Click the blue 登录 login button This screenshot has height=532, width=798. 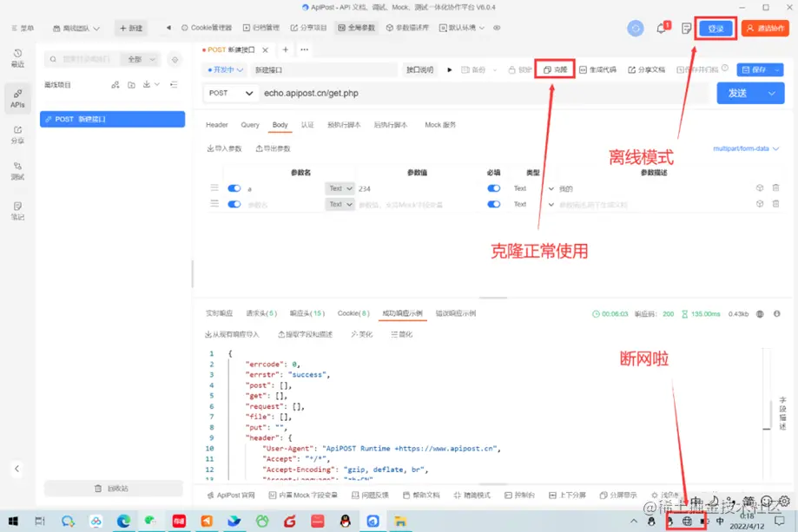click(716, 29)
